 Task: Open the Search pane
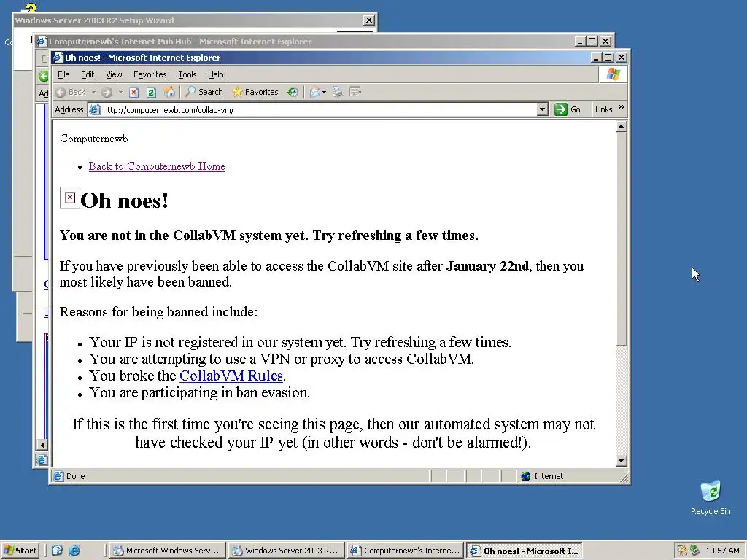(x=204, y=92)
